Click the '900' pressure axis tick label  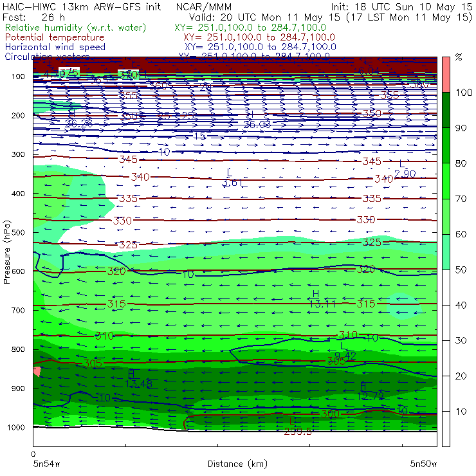(18, 389)
